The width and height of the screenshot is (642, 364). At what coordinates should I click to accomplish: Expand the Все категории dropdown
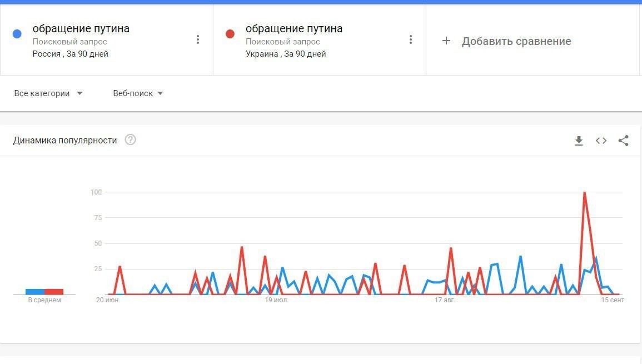coord(48,93)
